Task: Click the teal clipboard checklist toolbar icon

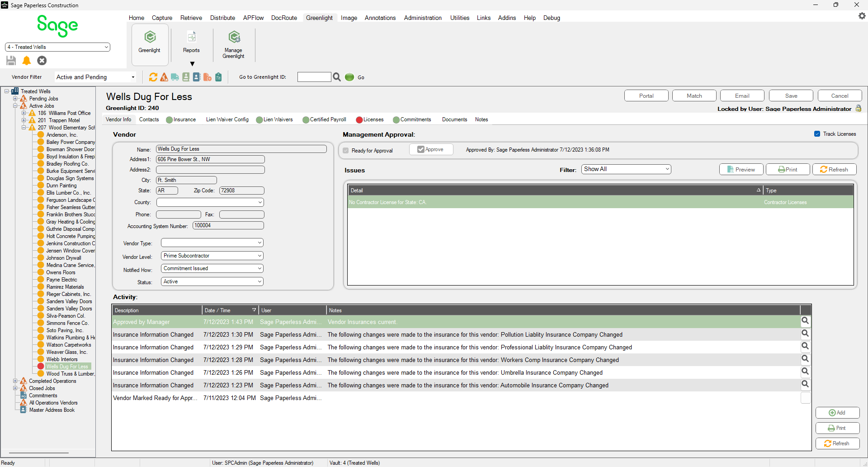Action: tap(218, 77)
